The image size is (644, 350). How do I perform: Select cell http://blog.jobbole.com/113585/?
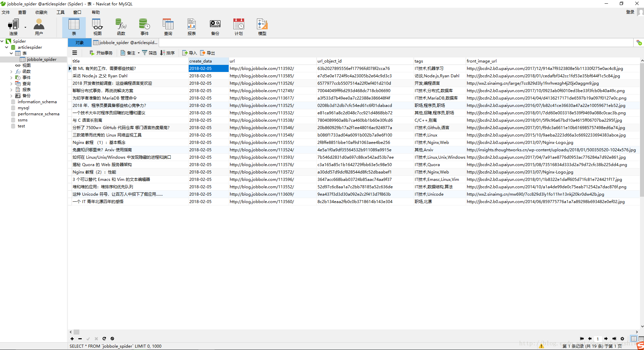(x=272, y=76)
